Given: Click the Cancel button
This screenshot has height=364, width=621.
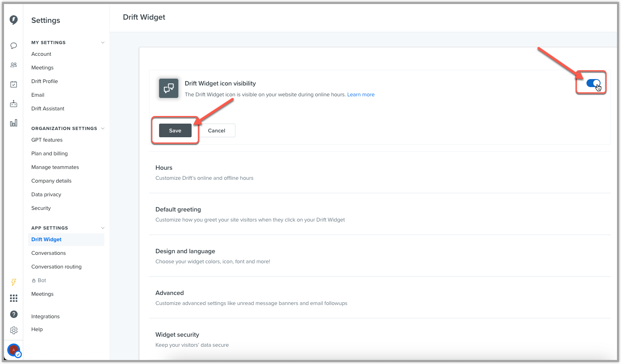Looking at the screenshot, I should [x=217, y=130].
